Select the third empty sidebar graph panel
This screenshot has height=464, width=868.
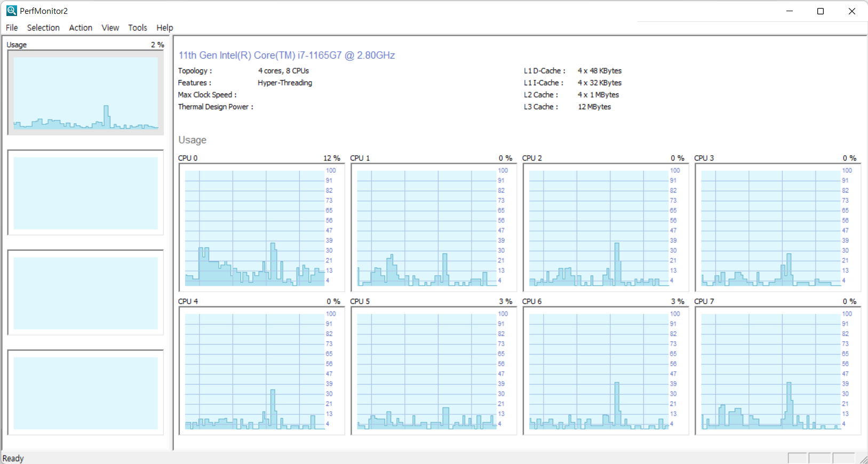click(85, 293)
